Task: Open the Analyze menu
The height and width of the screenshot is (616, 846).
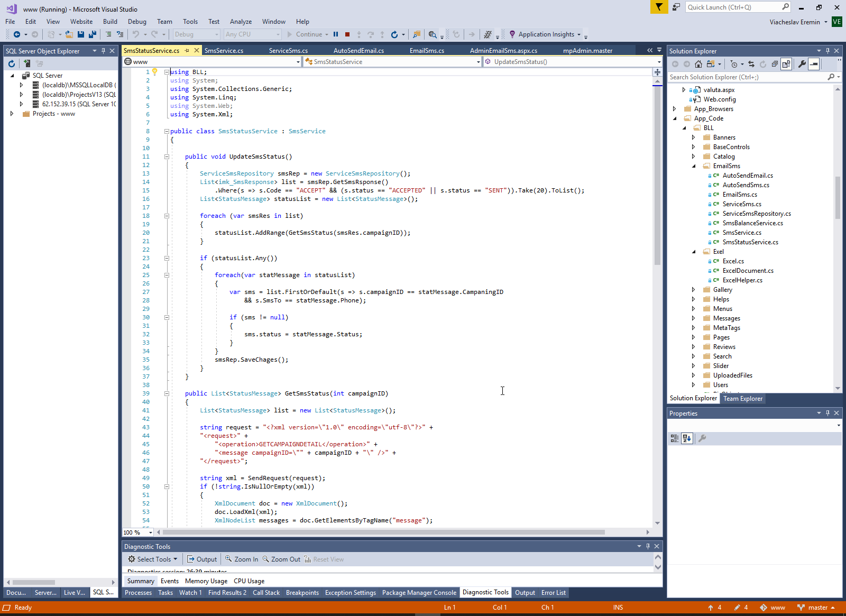Action: [x=241, y=22]
